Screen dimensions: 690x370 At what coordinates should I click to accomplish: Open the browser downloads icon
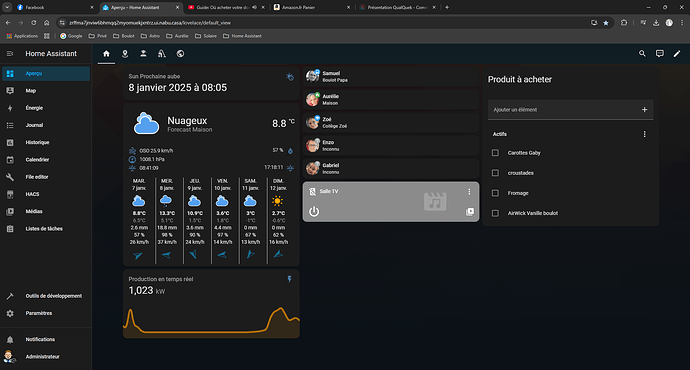656,23
